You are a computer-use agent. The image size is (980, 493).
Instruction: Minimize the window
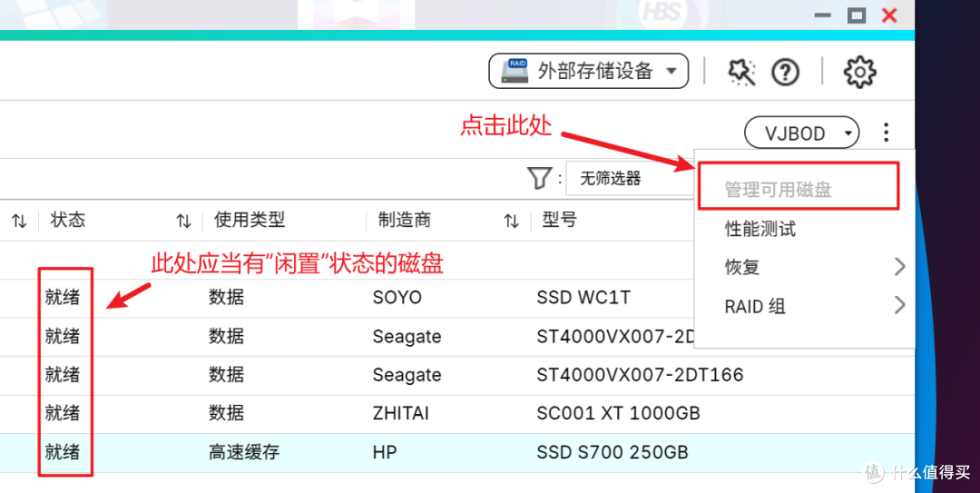point(824,15)
